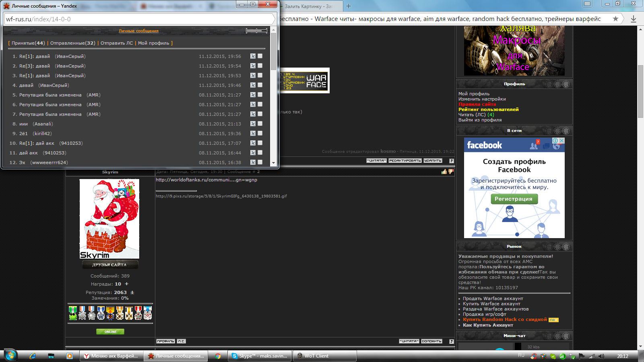The width and height of the screenshot is (644, 362).
Task: Click the ± icon next to Репутация
Action: pyautogui.click(x=132, y=292)
